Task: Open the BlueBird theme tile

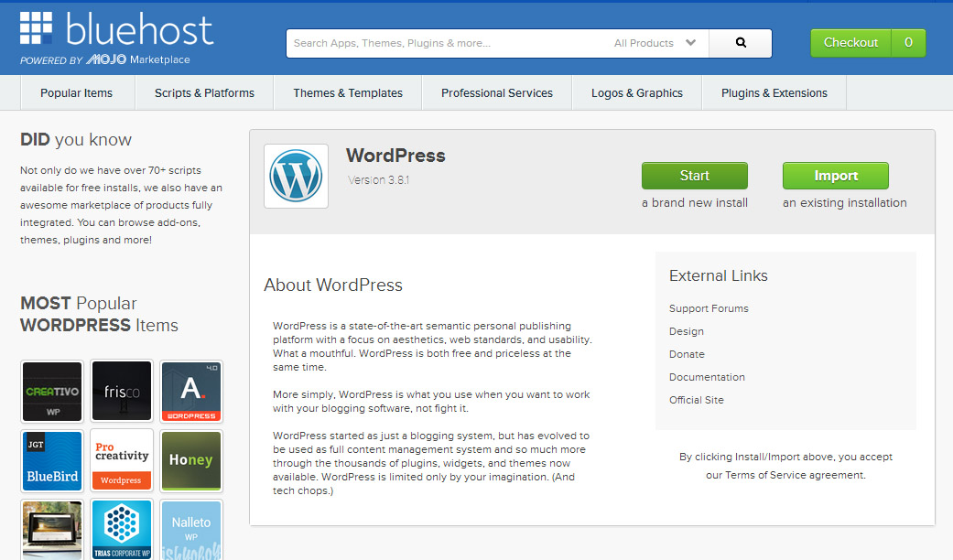Action: tap(52, 460)
